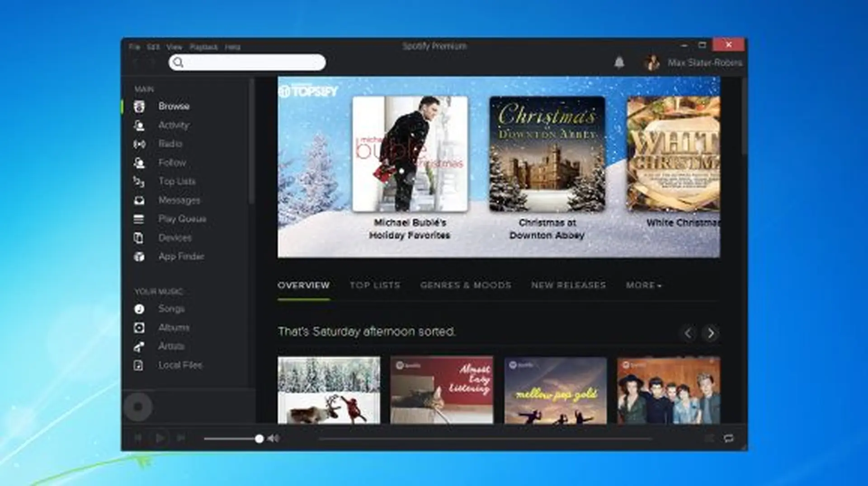Open the Help menu

(233, 47)
